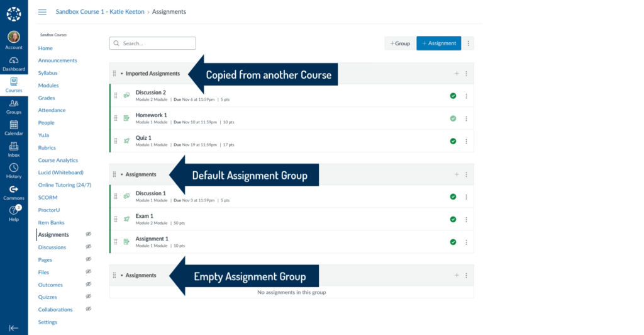Open Commons in global navigation
The image size is (644, 335).
14,193
